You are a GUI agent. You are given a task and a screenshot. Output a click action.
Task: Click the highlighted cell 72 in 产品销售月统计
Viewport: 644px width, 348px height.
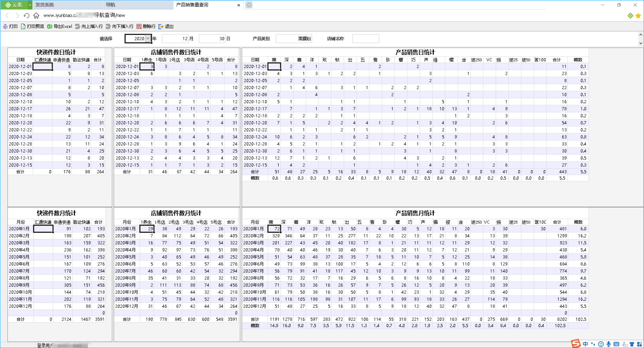(x=274, y=229)
